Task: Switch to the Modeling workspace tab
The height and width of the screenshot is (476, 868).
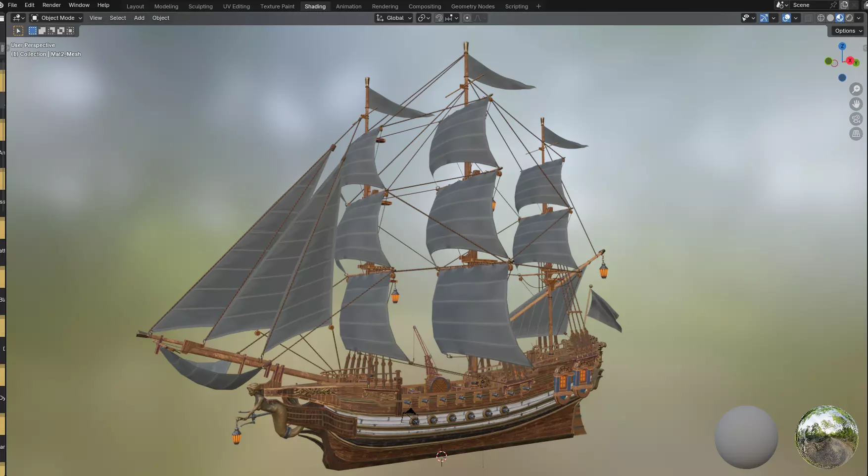Action: point(166,6)
